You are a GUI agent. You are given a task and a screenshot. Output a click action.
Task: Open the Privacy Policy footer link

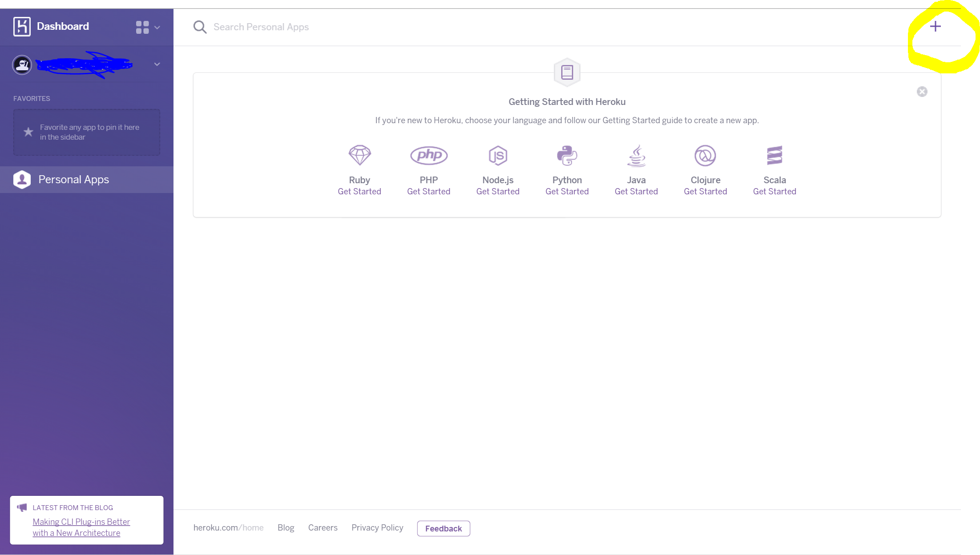pos(377,527)
